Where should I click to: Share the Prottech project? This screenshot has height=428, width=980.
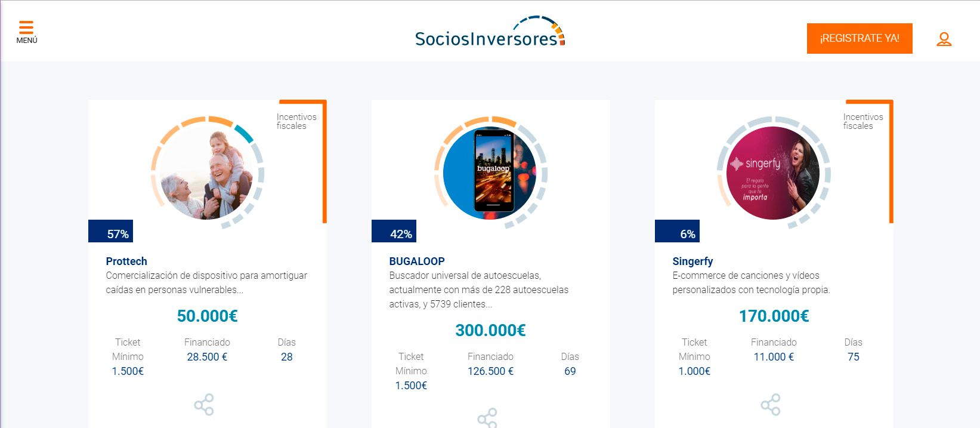click(204, 405)
